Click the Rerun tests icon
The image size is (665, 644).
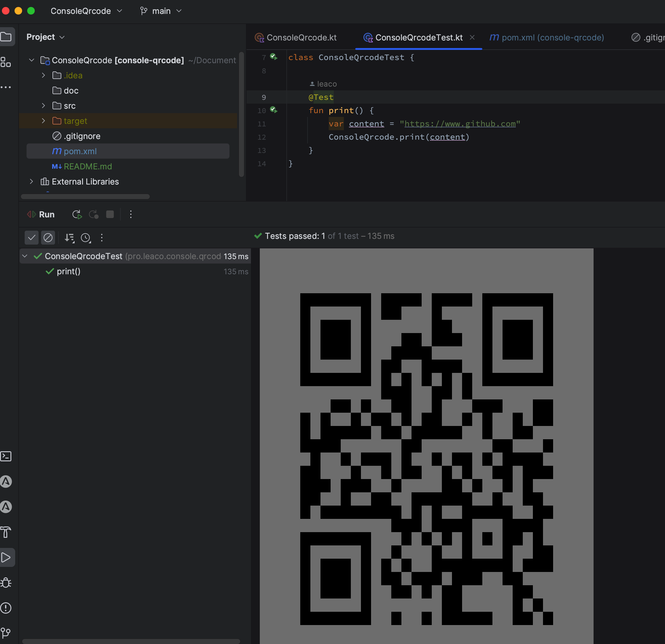[77, 214]
